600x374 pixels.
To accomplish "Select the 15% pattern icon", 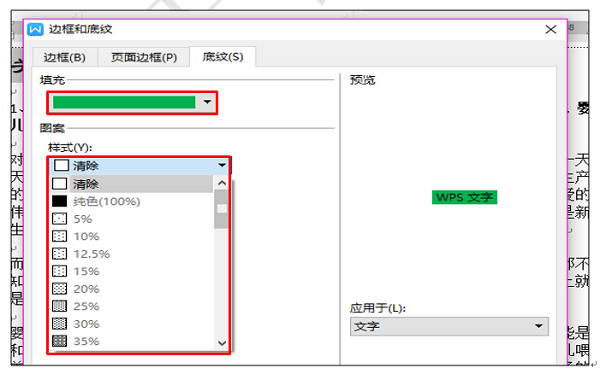I will click(x=59, y=271).
